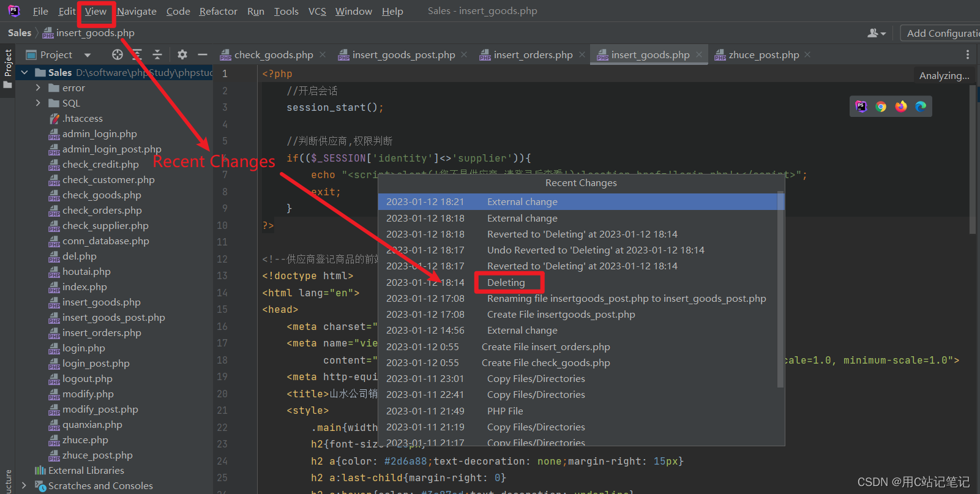Click the Add Configuration button
Image resolution: width=980 pixels, height=494 pixels.
[x=940, y=33]
